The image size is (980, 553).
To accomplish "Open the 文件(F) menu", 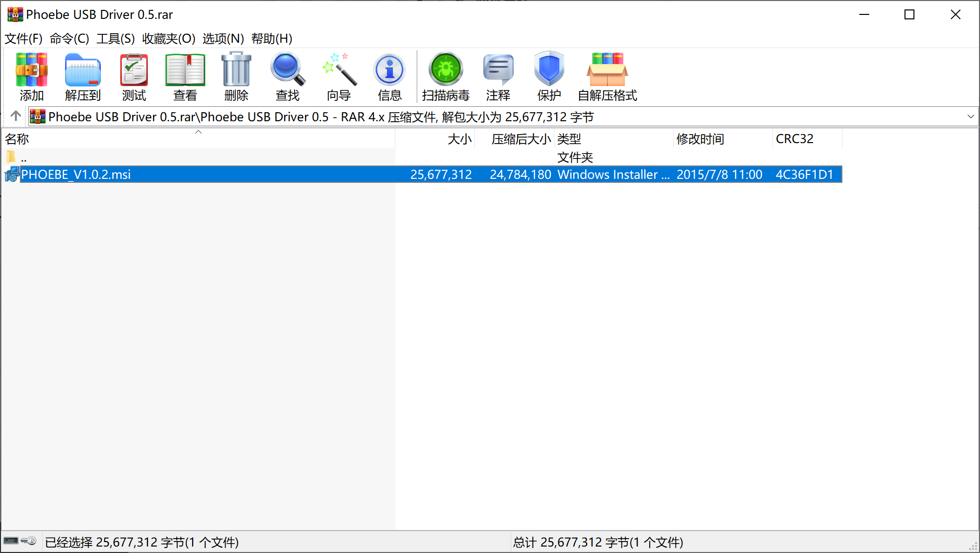I will (x=23, y=38).
